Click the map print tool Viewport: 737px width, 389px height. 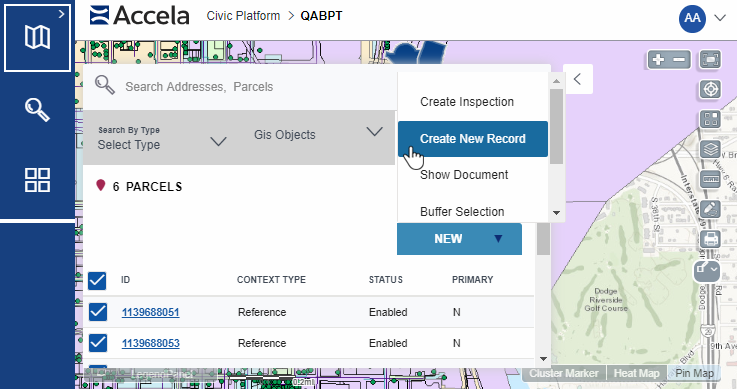tap(710, 239)
